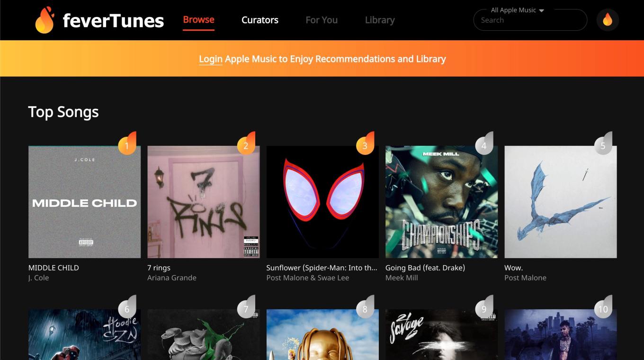Open the flame profile icon at top right
Image resolution: width=644 pixels, height=360 pixels.
pyautogui.click(x=608, y=20)
